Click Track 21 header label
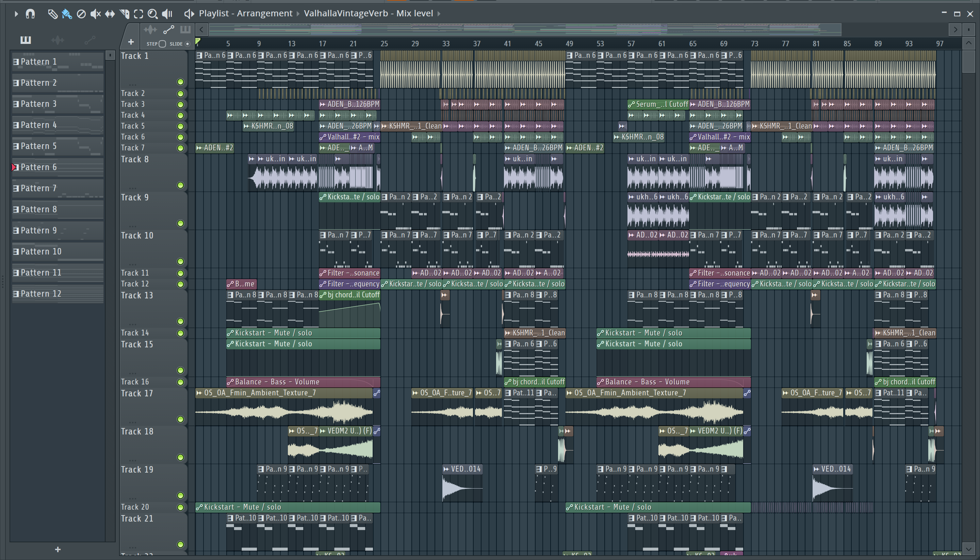Viewport: 980px width, 560px height. point(137,519)
